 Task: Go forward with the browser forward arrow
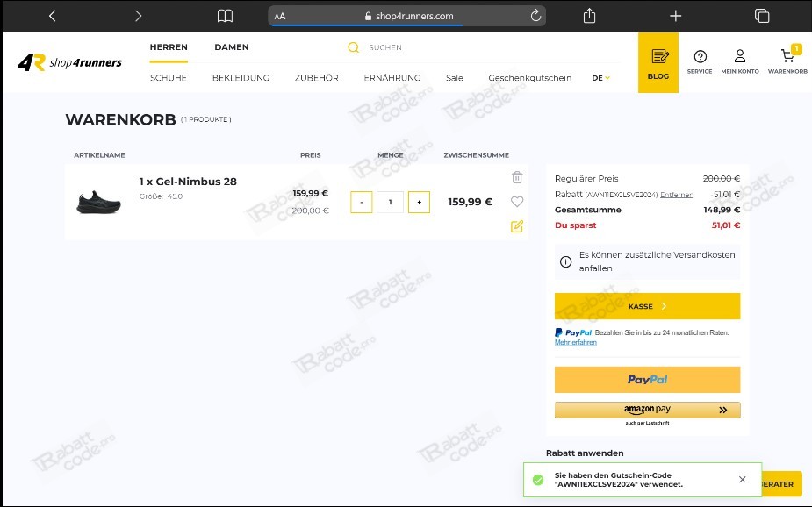point(138,16)
